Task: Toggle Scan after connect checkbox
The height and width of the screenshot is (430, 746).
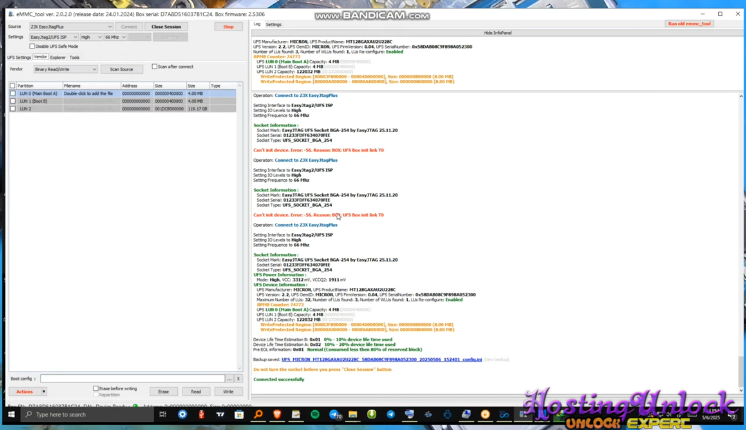Action: pos(154,67)
